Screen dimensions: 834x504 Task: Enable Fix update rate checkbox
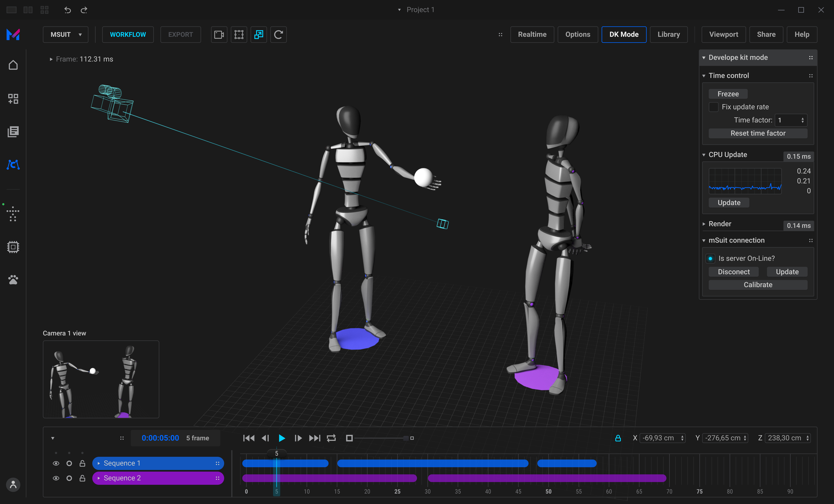(x=714, y=107)
